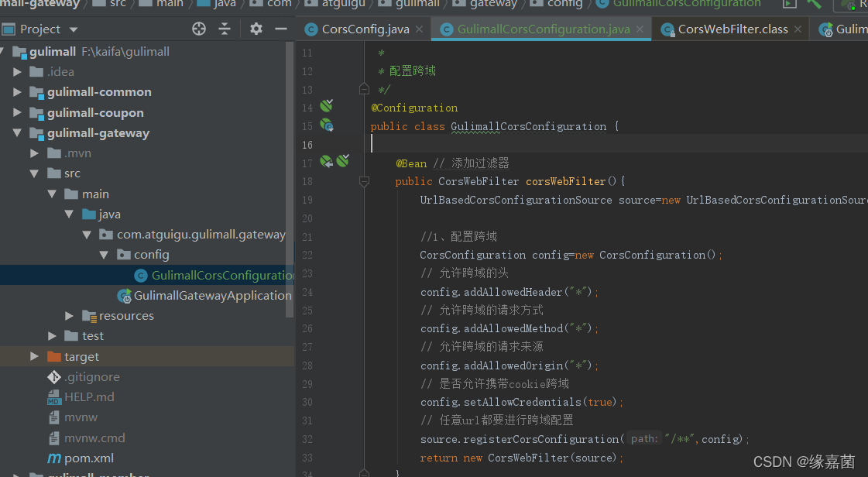Expand the target folder
This screenshot has height=477, width=868.
(x=34, y=356)
